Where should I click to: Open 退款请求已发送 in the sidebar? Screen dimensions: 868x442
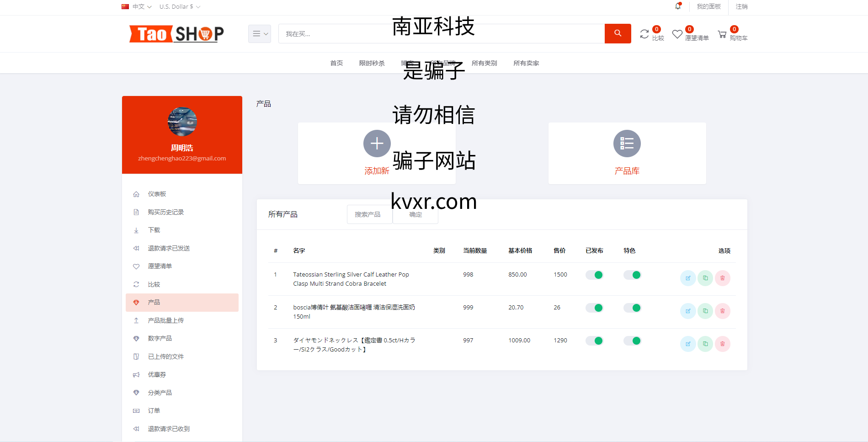(182, 248)
